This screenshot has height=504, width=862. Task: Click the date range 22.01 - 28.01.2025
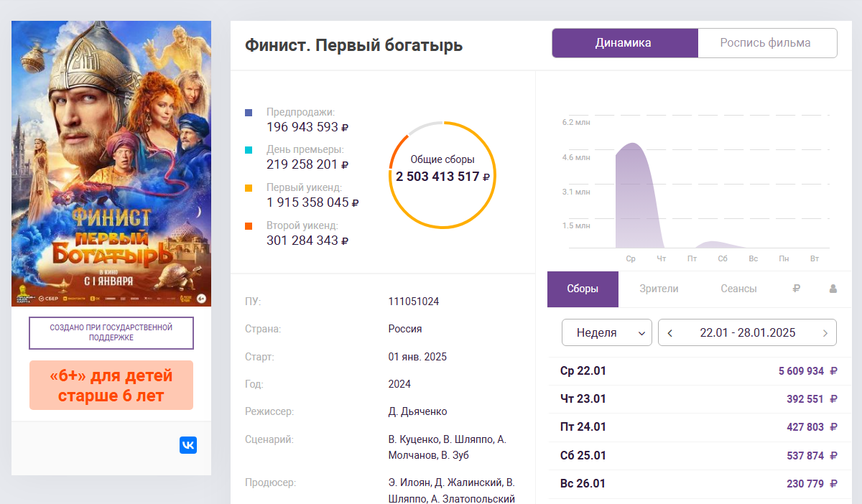pyautogui.click(x=747, y=332)
